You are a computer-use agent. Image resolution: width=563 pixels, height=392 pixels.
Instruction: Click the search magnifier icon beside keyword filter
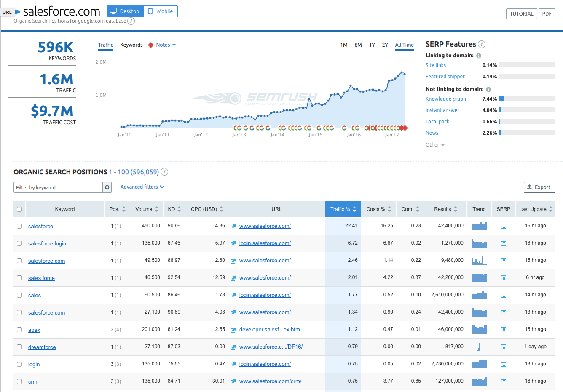pos(107,187)
